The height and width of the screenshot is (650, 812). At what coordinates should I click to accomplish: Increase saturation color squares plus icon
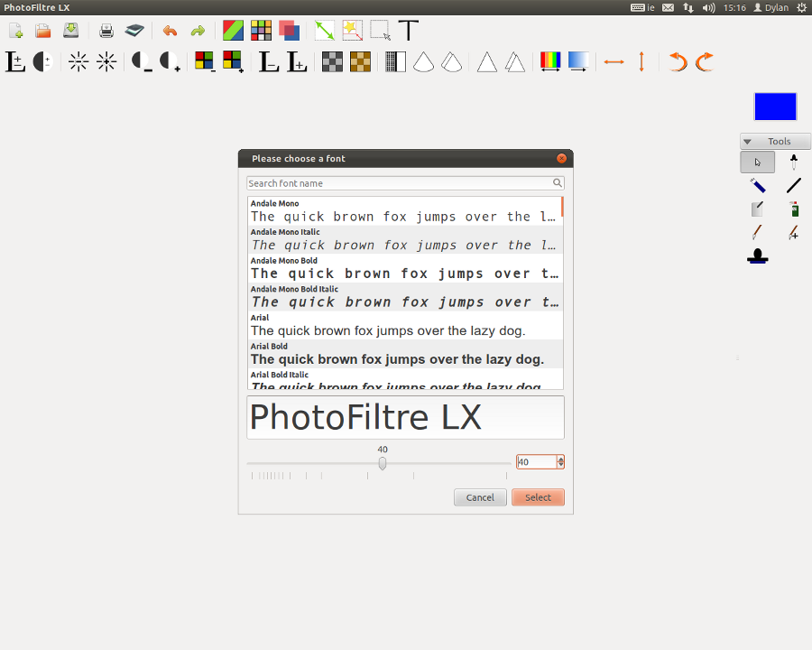pyautogui.click(x=233, y=61)
